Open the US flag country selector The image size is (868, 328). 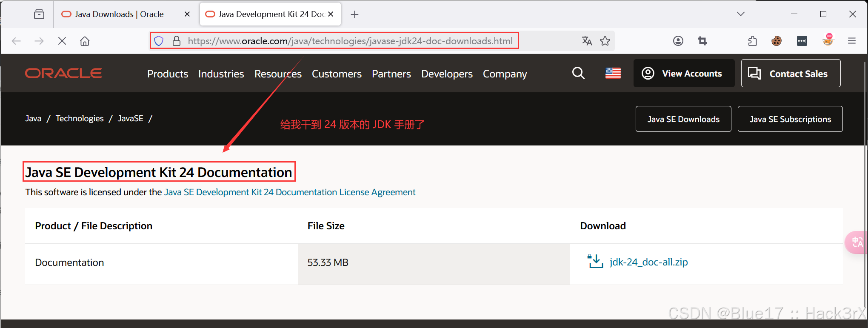(x=613, y=73)
